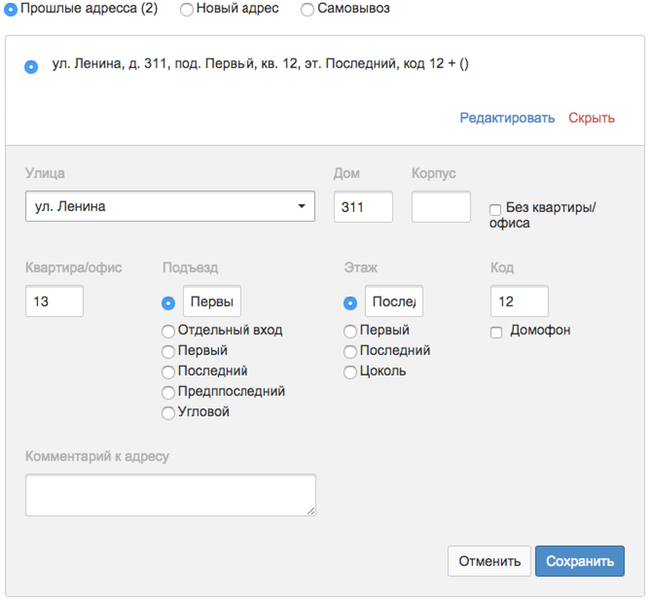Click the Отменить button

pyautogui.click(x=489, y=561)
